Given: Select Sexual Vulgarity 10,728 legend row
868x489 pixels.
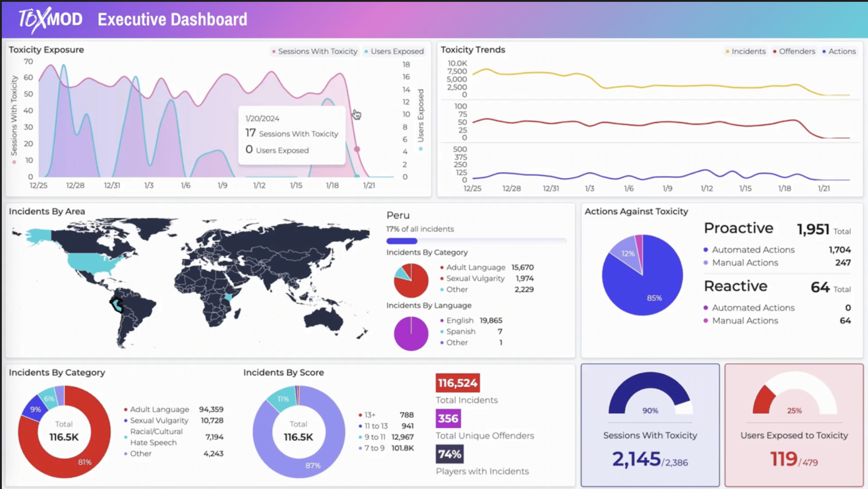Looking at the screenshot, I should (174, 420).
